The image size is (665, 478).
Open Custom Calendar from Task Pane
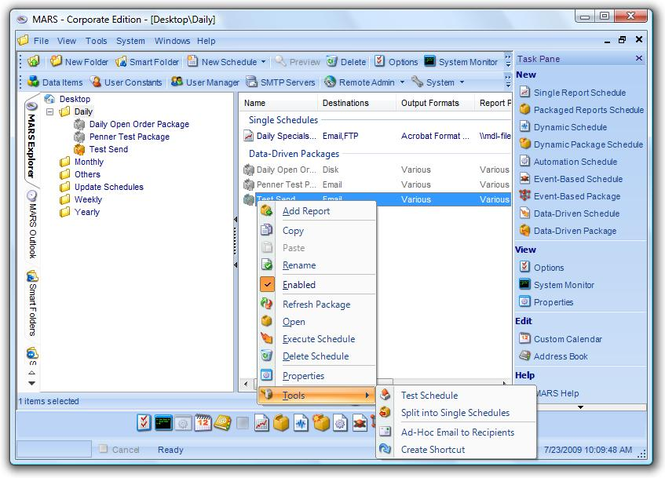561,339
